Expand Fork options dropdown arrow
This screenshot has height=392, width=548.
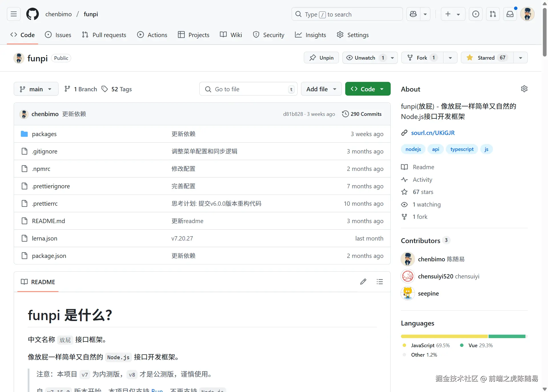pos(450,58)
